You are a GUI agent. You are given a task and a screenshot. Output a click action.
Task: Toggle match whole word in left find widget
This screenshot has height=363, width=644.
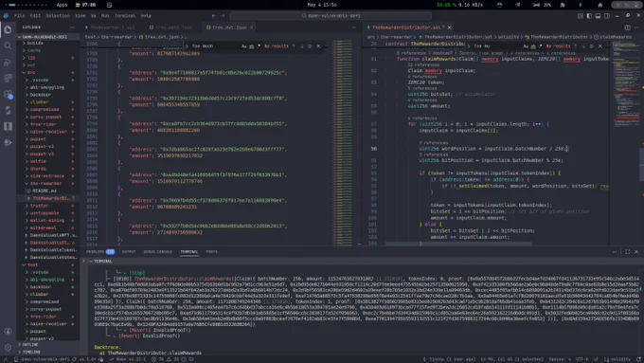(x=251, y=46)
